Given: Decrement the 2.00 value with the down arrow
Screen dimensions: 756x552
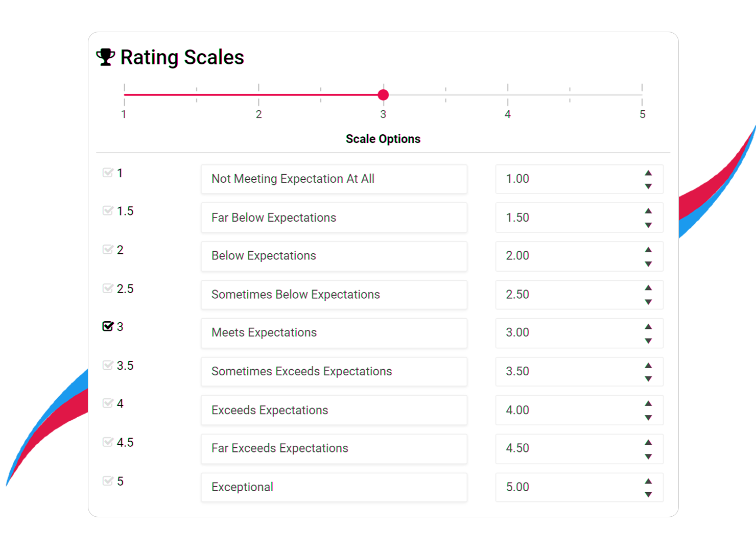Looking at the screenshot, I should click(x=648, y=263).
